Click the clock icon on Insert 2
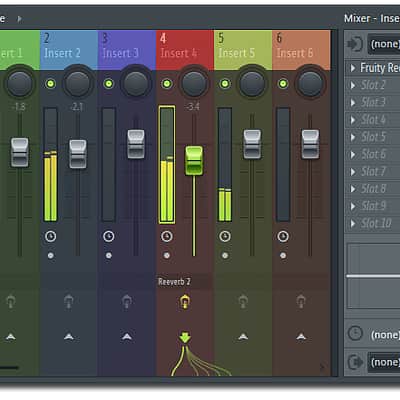The height and width of the screenshot is (400, 400). pos(51,236)
